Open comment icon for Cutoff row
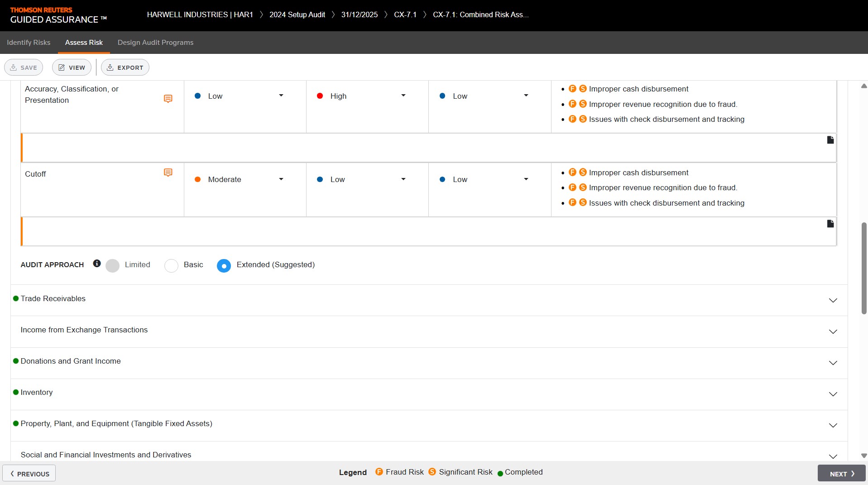Image resolution: width=868 pixels, height=485 pixels. point(168,173)
